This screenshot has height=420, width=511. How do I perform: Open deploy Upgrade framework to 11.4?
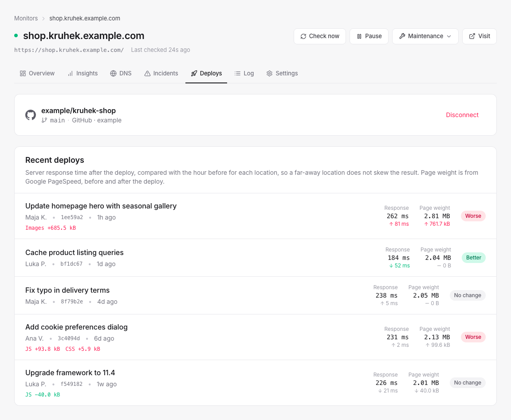pos(70,373)
